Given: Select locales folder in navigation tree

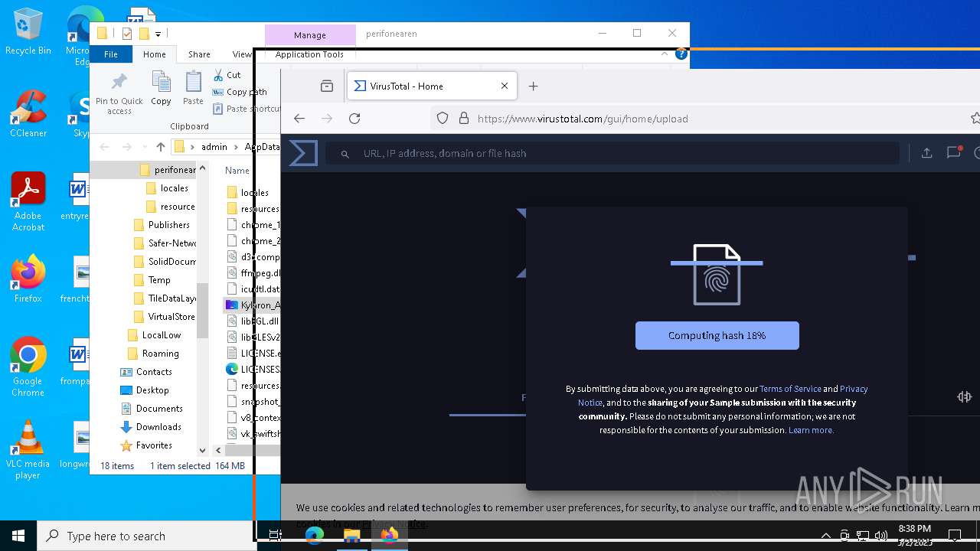Looking at the screenshot, I should pos(174,188).
